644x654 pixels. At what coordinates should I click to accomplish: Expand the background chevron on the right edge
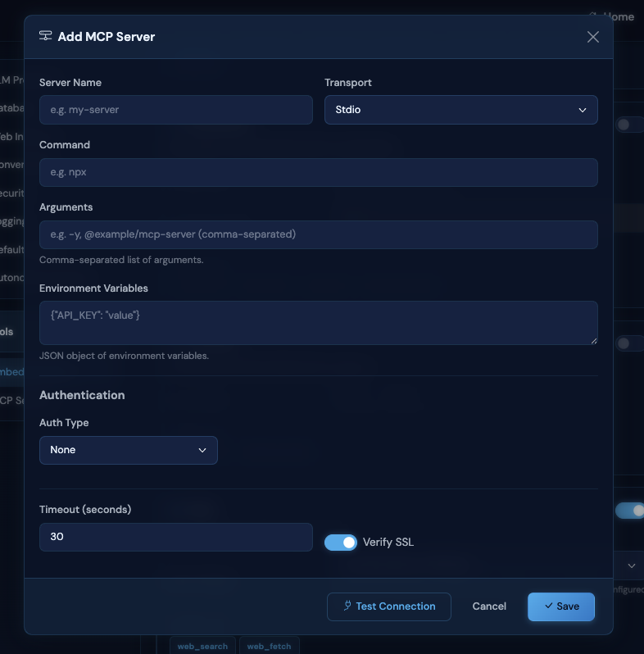tap(632, 566)
